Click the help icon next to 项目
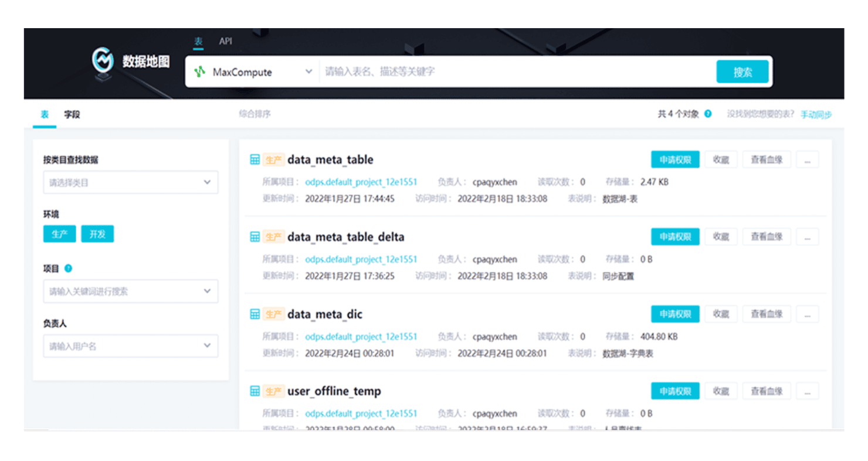 68,269
